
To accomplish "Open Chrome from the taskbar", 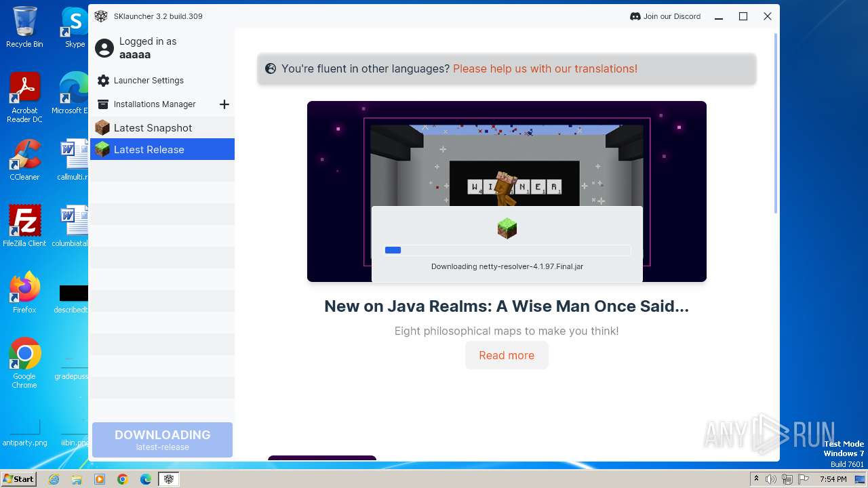I will [x=123, y=479].
